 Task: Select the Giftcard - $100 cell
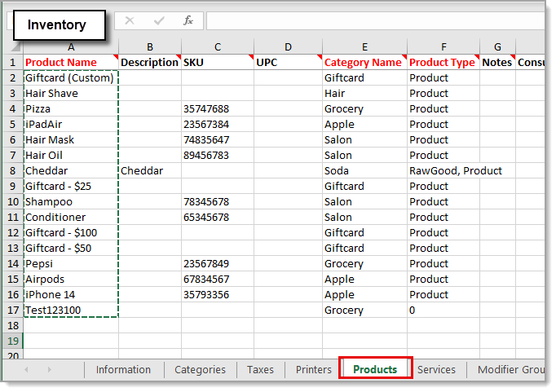point(71,233)
